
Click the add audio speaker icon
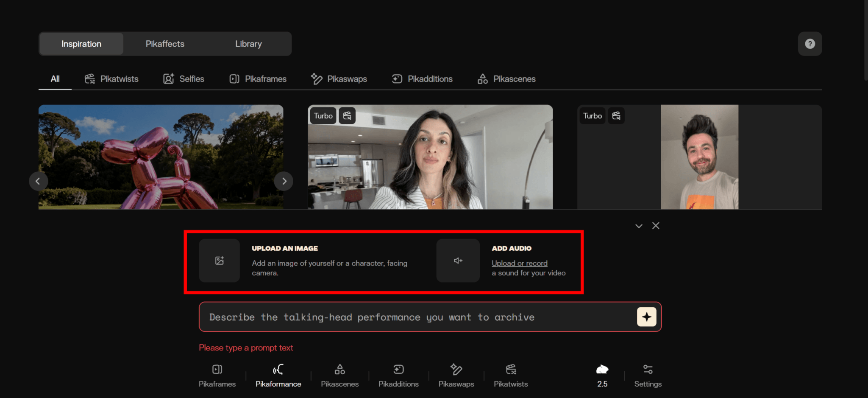point(458,261)
